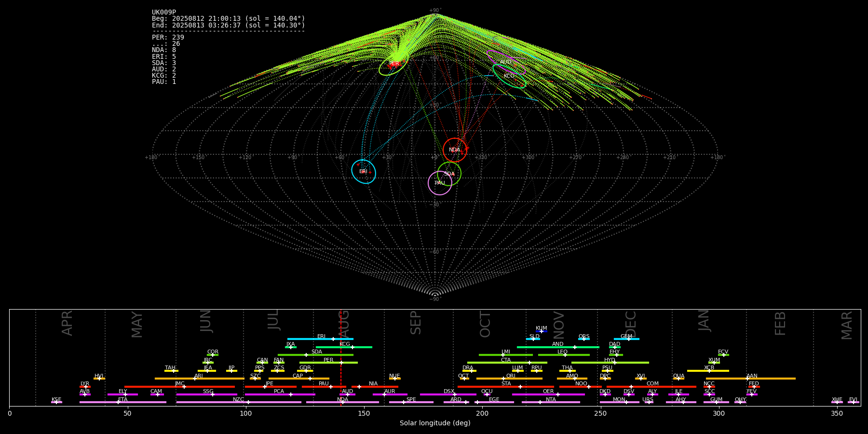Click the URS shower marker in the timeline
This screenshot has height=434, width=868.
[x=648, y=402]
